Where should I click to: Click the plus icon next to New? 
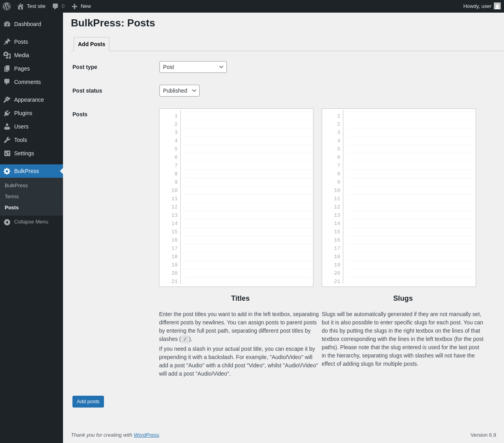tap(74, 6)
